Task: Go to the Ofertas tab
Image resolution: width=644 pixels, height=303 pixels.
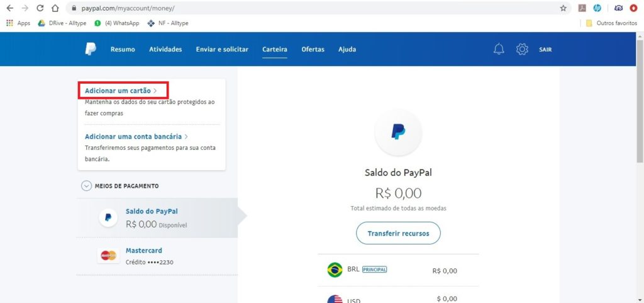Action: [x=313, y=49]
